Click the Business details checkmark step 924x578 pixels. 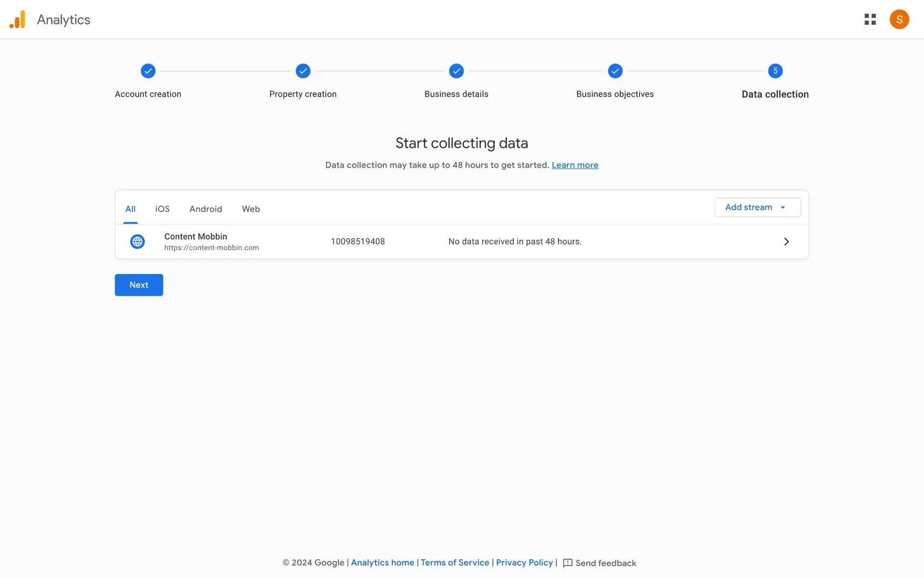(x=456, y=71)
